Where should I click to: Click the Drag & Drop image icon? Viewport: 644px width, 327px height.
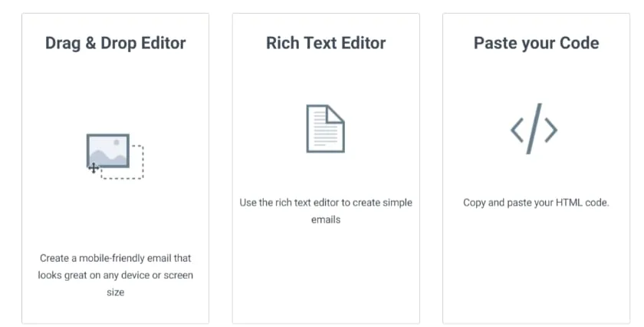(x=115, y=157)
